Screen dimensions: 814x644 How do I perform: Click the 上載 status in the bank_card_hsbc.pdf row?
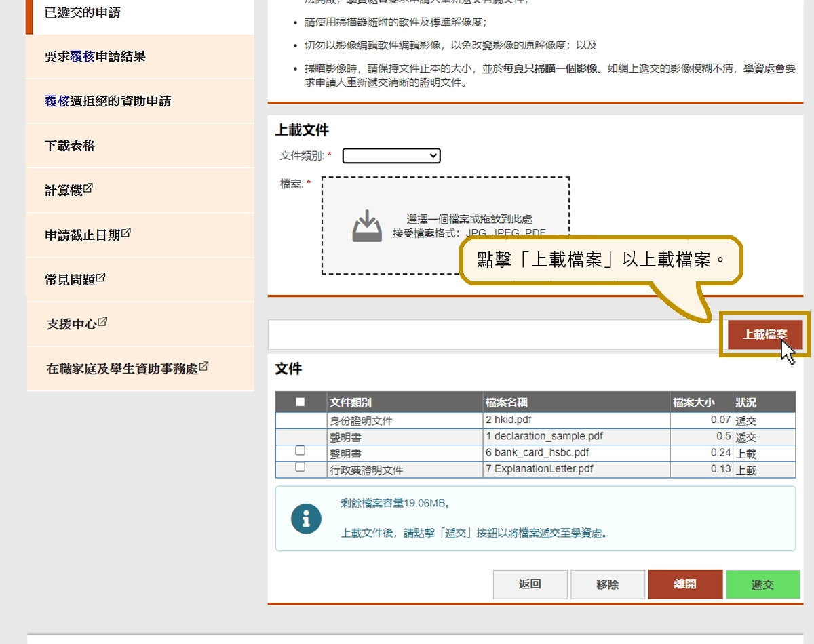[x=746, y=454]
